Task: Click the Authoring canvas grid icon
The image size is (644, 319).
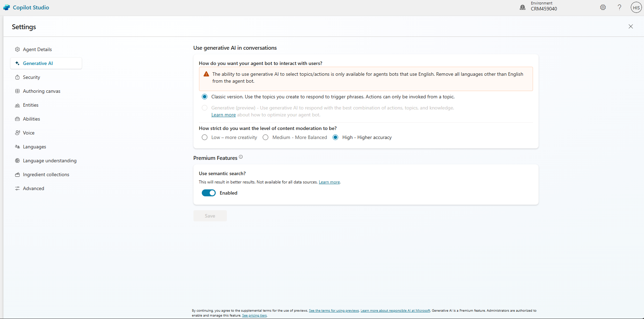Action: pos(17,91)
